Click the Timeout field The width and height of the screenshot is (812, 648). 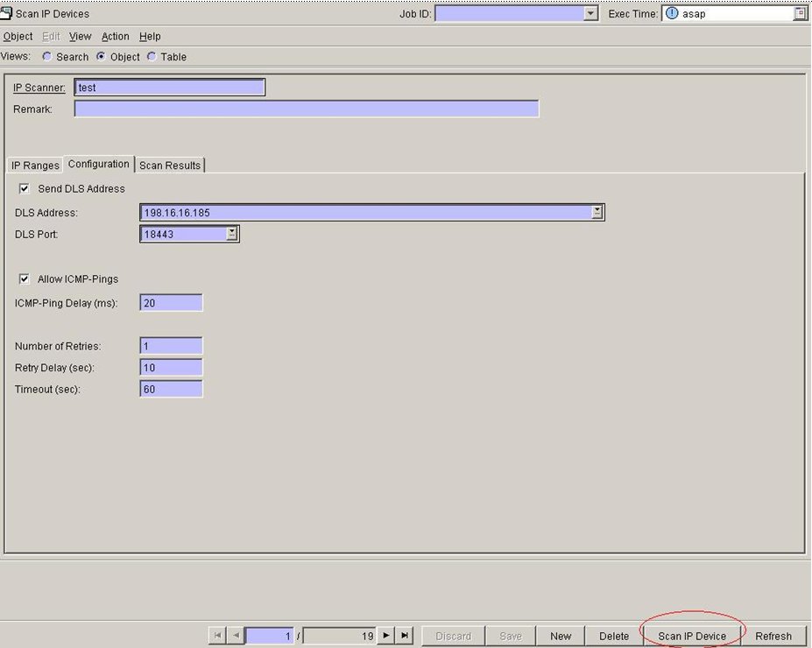pyautogui.click(x=171, y=389)
